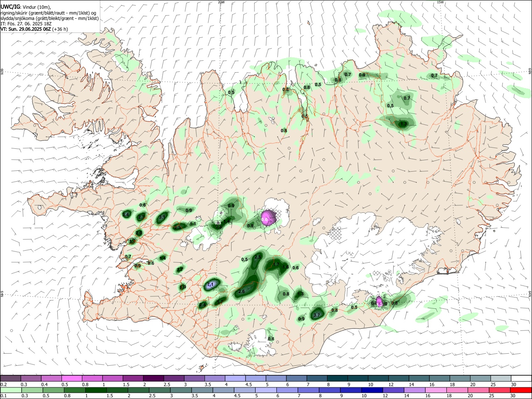
Task: Click the light periwinkle swatch between 4 and 4.5 in upper legend
Action: click(x=235, y=379)
